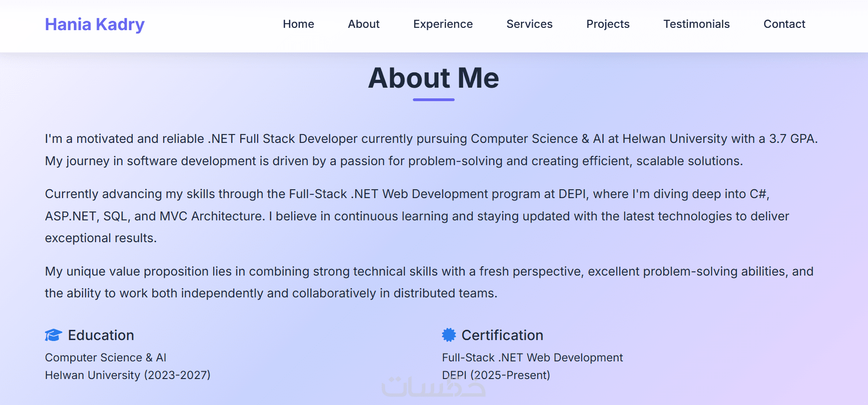Open the About navigation item
This screenshot has width=868, height=405.
(x=364, y=24)
